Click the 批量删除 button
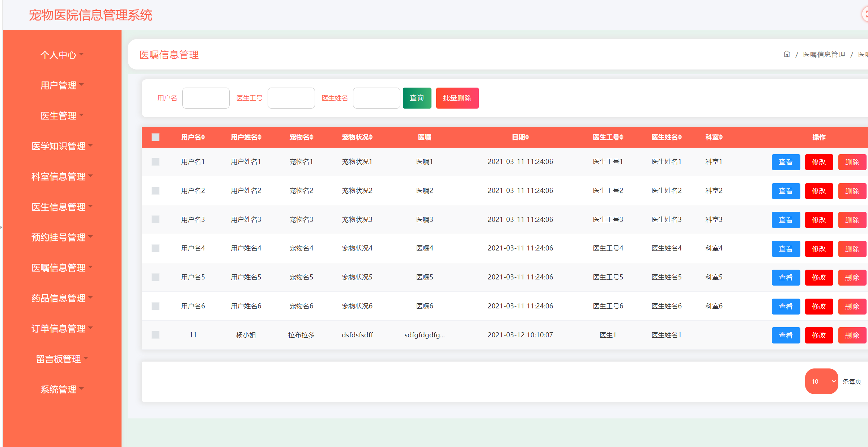Viewport: 868px width, 447px height. tap(457, 98)
